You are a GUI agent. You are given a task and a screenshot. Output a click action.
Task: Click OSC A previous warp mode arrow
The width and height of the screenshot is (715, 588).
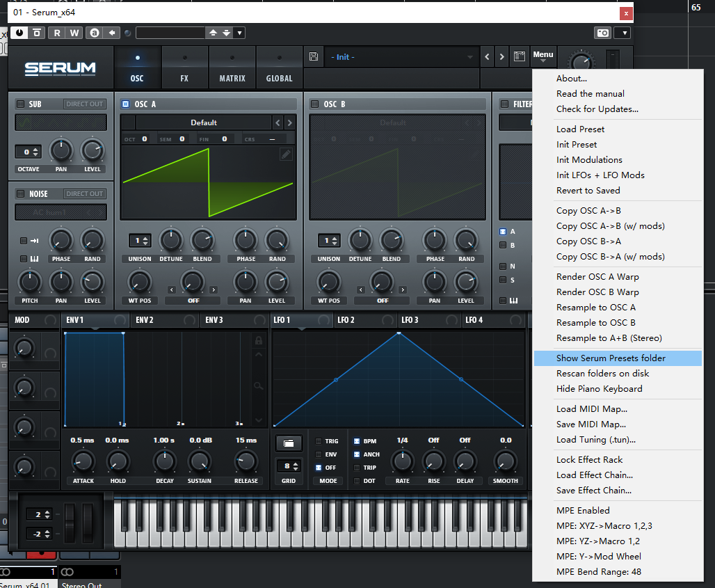point(172,289)
